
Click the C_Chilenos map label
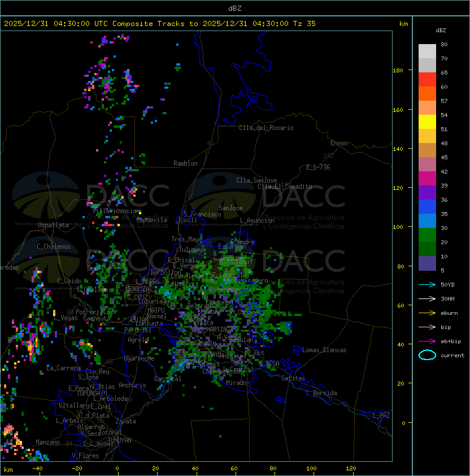(x=54, y=246)
